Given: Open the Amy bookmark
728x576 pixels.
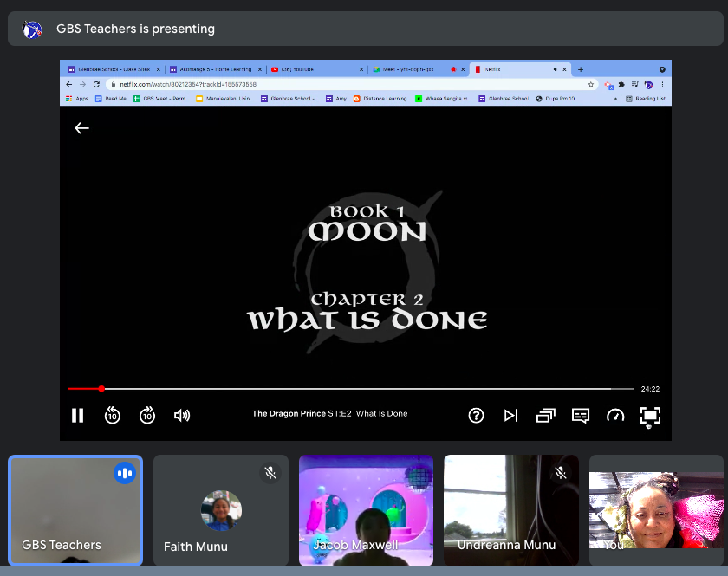Looking at the screenshot, I should click(x=336, y=99).
